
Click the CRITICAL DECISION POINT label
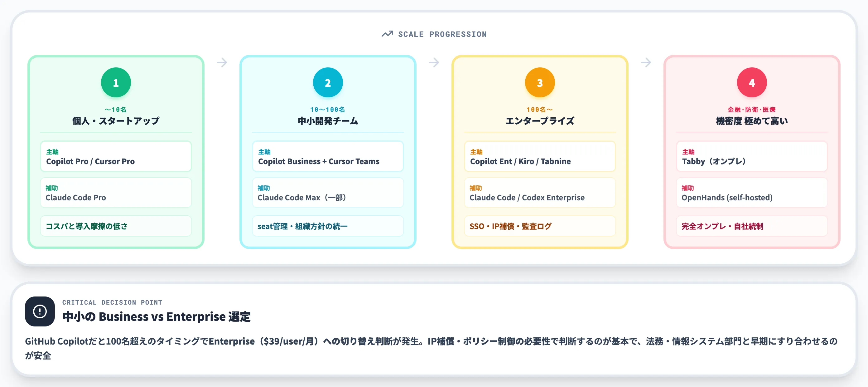(112, 302)
